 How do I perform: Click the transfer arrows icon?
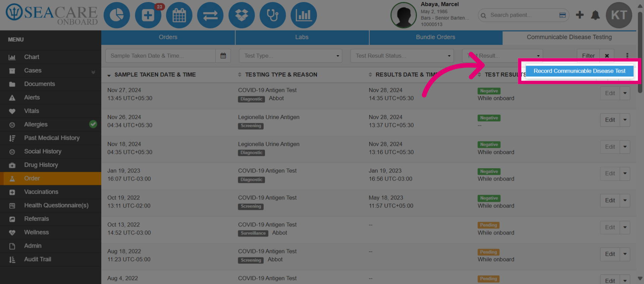[x=210, y=15]
